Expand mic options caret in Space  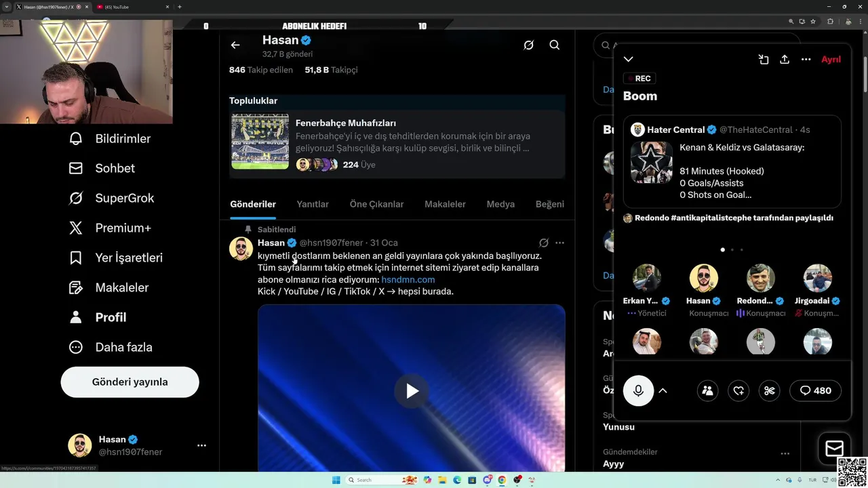pyautogui.click(x=663, y=390)
